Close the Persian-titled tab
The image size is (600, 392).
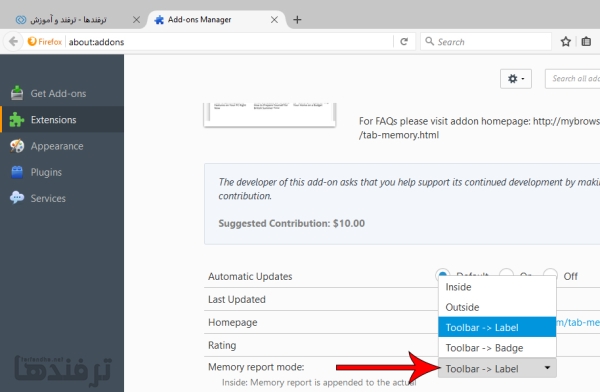click(x=136, y=20)
